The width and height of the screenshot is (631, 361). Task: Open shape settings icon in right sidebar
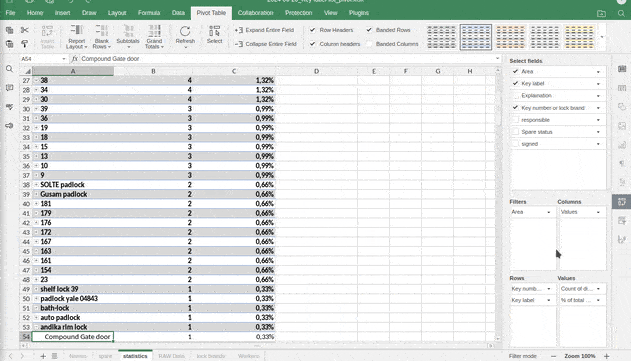point(622,107)
